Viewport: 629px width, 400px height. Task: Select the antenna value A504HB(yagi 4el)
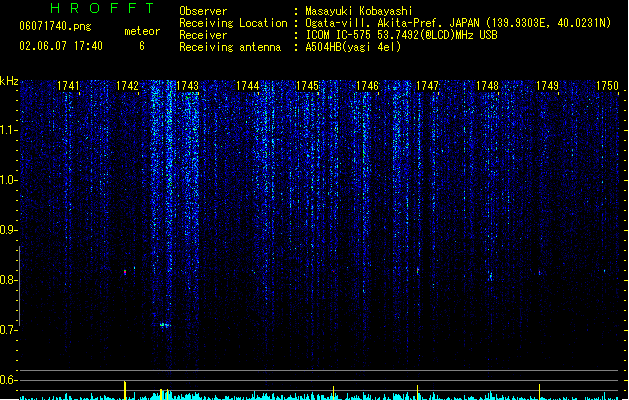(353, 47)
